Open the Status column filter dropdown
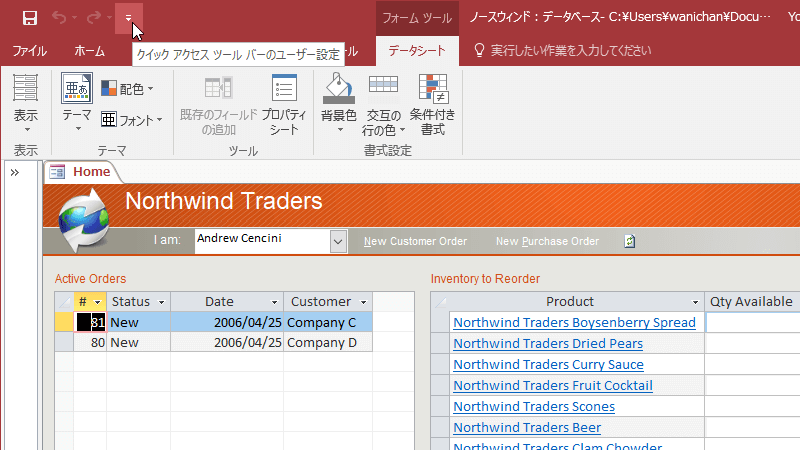The width and height of the screenshot is (800, 450). click(x=161, y=302)
